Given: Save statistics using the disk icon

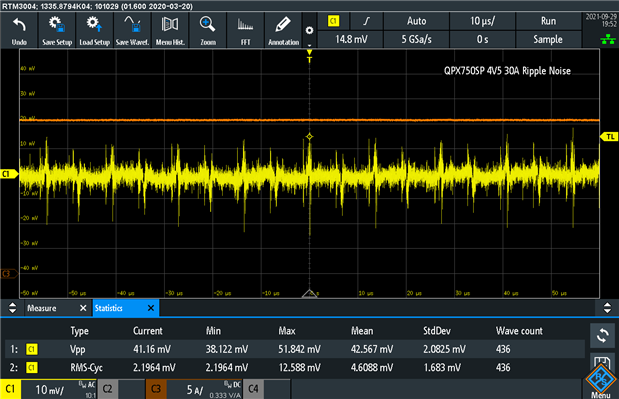Looking at the screenshot, I should (x=602, y=363).
